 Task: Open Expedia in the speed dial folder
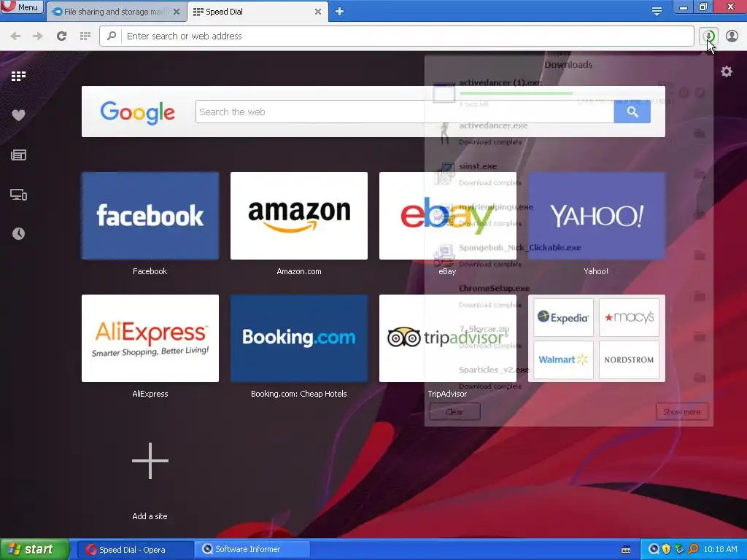tap(563, 317)
